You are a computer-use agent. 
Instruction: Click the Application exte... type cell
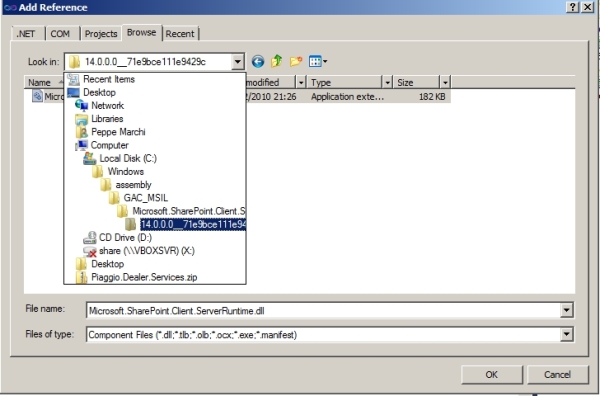347,96
